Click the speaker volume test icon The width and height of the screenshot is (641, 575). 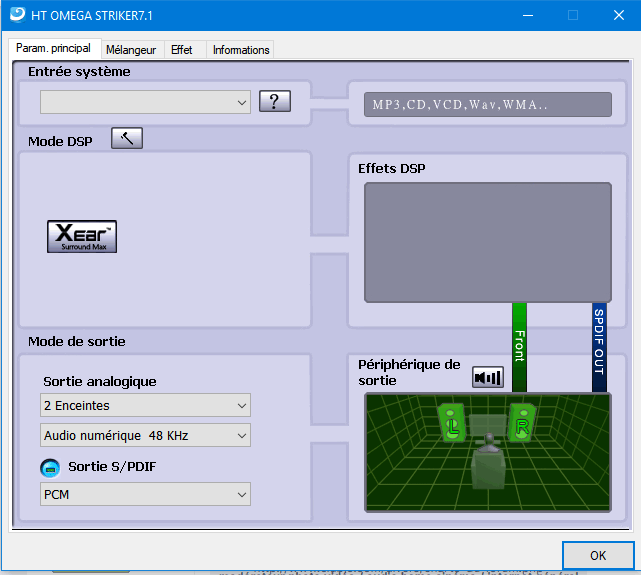point(488,377)
